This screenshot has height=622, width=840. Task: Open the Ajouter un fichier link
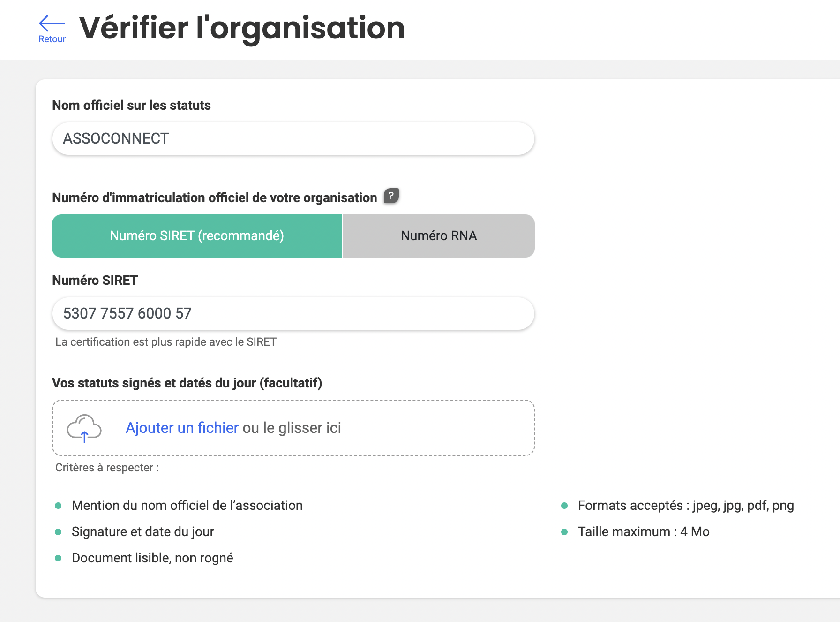[x=182, y=428]
